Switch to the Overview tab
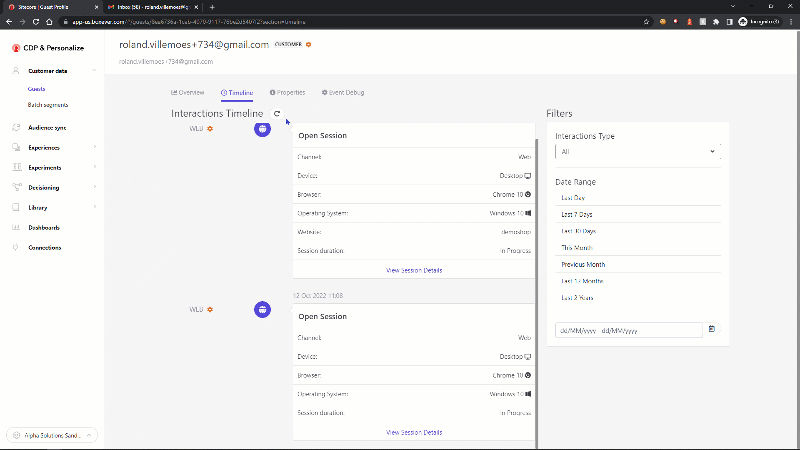 tap(187, 92)
